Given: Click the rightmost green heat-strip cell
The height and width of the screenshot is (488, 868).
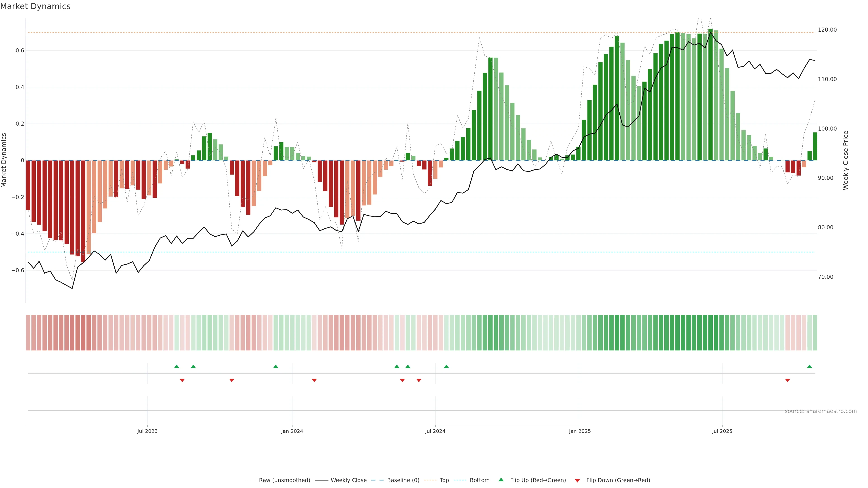Looking at the screenshot, I should 815,332.
